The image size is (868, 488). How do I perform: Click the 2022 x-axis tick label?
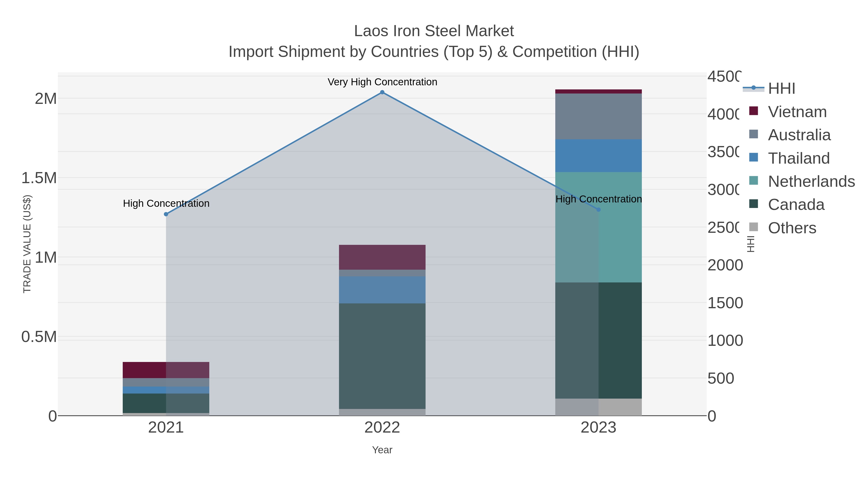pos(382,428)
